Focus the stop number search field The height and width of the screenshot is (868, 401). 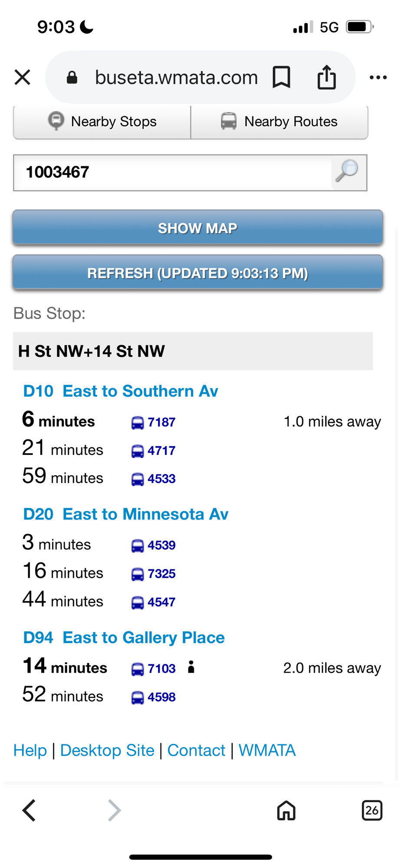click(x=173, y=172)
